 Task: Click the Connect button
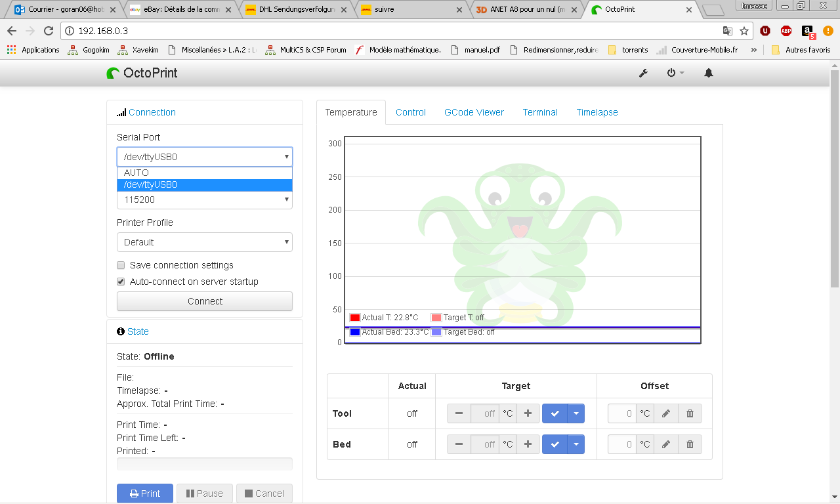(205, 301)
